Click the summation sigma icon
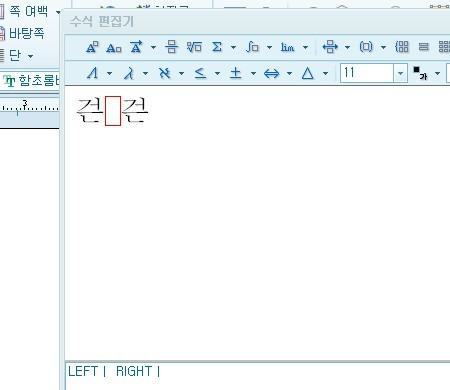Image resolution: width=450 pixels, height=390 pixels. 217,47
